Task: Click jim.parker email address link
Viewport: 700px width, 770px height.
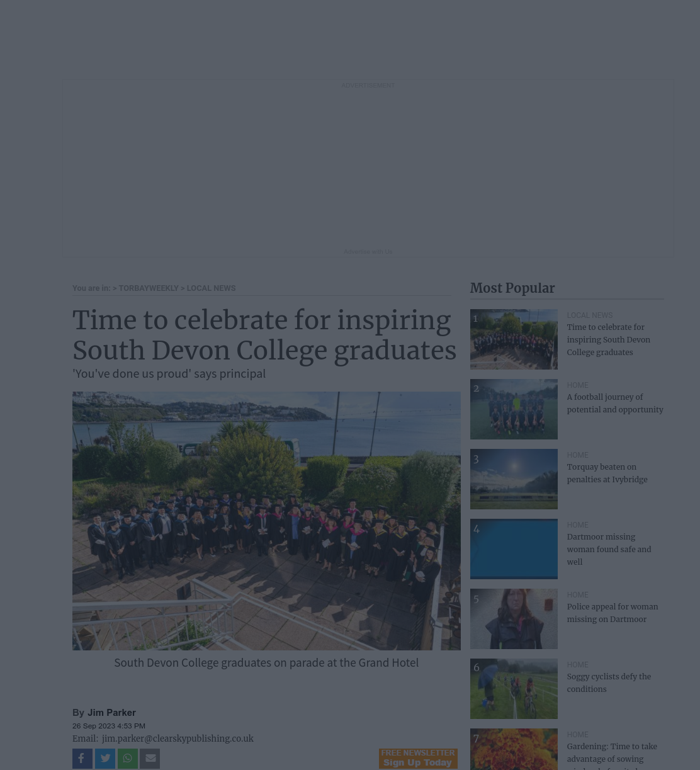Action: (178, 739)
